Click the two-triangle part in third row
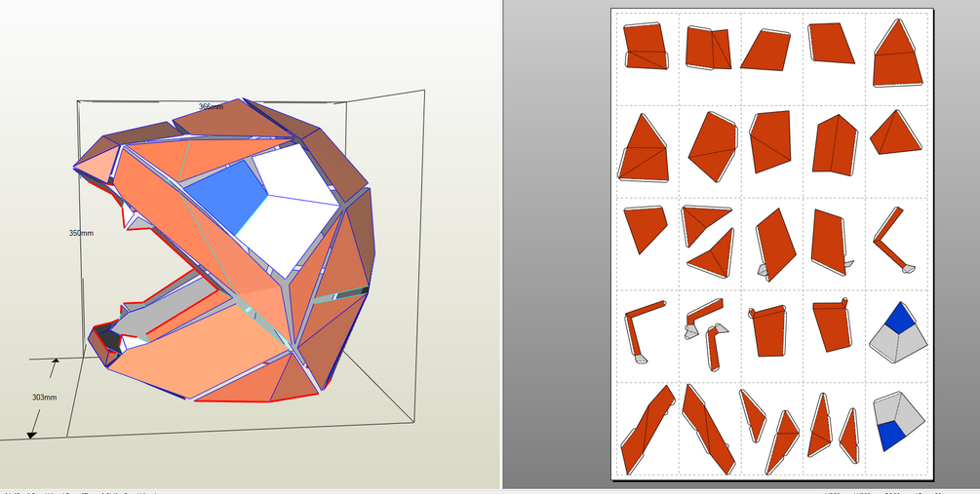This screenshot has height=494, width=980. tap(708, 241)
